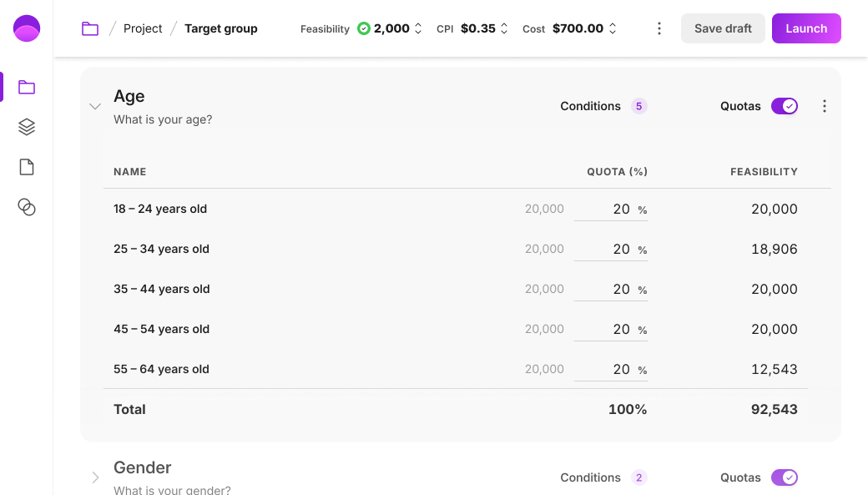
Task: Disable the Quotas toggle for Age
Action: tap(785, 106)
